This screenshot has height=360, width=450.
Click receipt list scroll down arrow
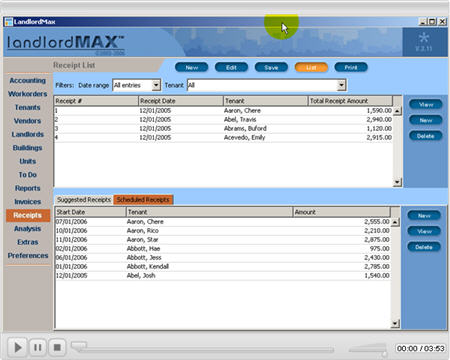click(397, 182)
